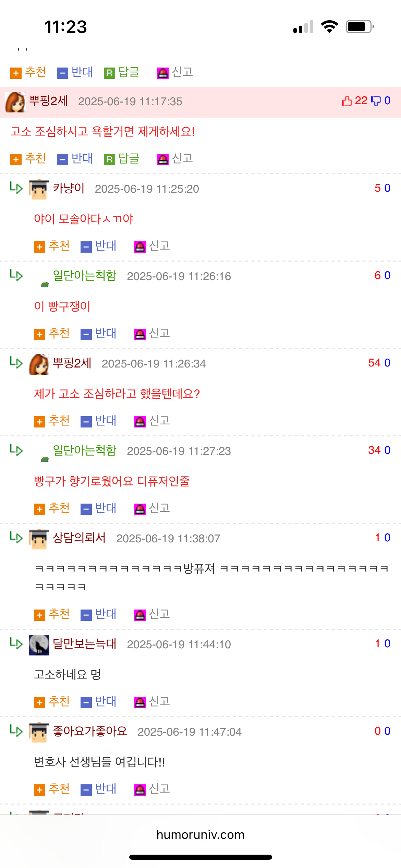Open 달만보는늑대's wolf moon avatar
Viewport: 401px width, 868px height.
click(x=39, y=645)
